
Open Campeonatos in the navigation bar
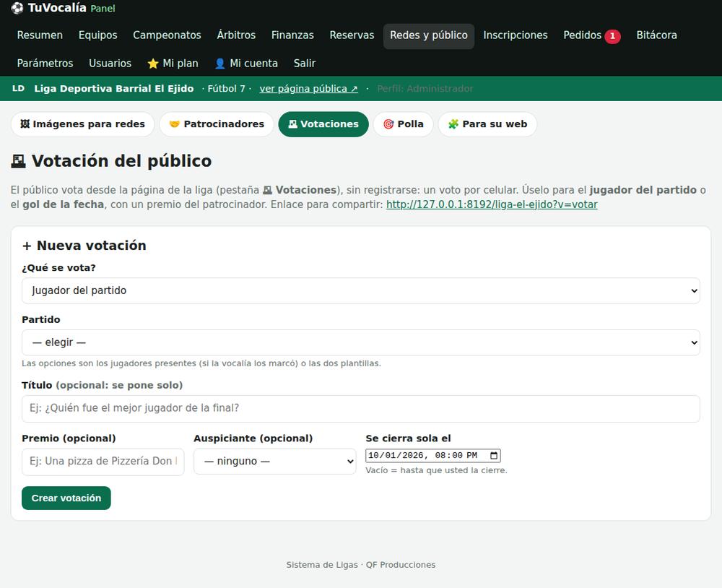click(x=168, y=35)
